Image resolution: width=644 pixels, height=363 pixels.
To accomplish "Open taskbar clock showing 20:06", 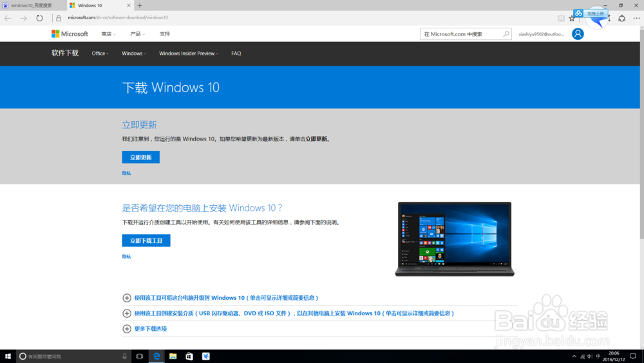I will point(614,356).
